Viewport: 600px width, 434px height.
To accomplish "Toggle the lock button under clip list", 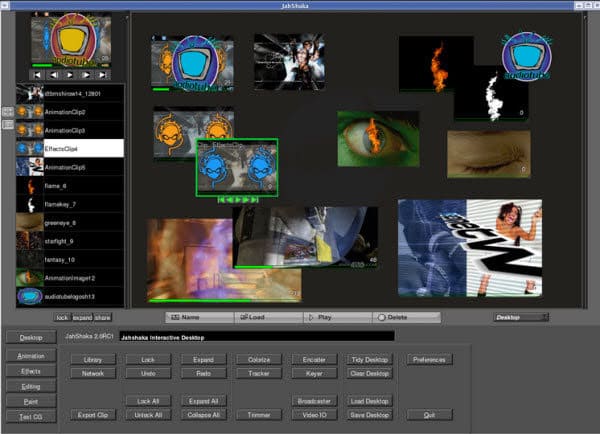I will tap(62, 317).
